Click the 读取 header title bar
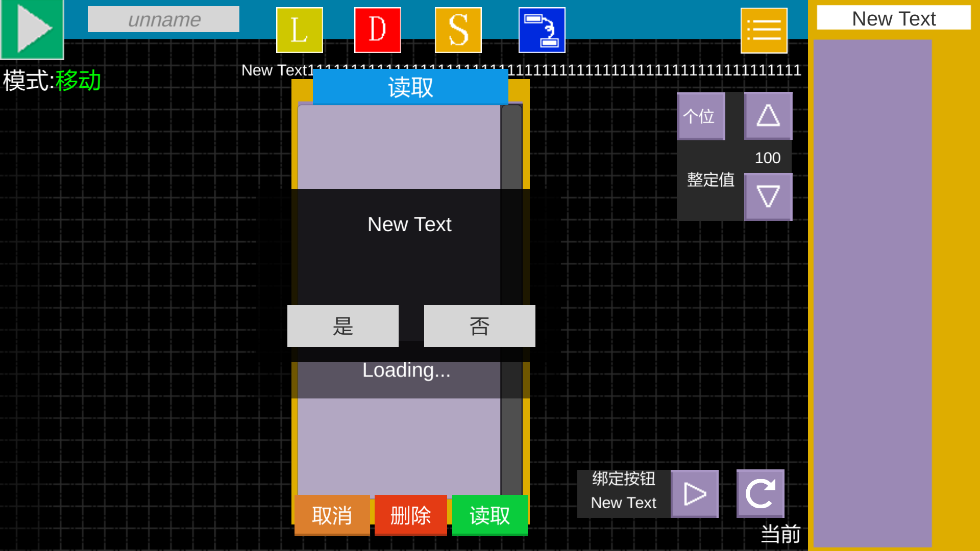This screenshot has height=551, width=980. tap(409, 86)
